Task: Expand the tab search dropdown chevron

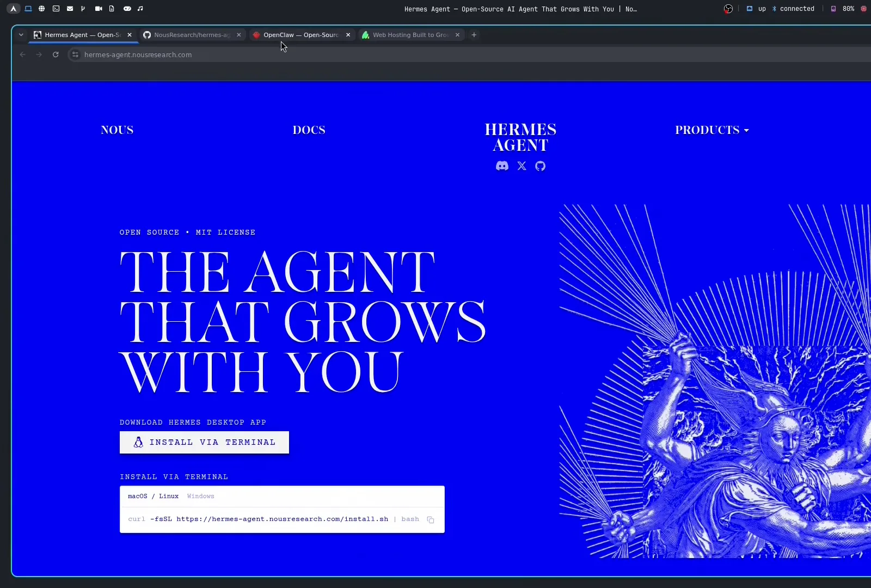Action: tap(21, 35)
